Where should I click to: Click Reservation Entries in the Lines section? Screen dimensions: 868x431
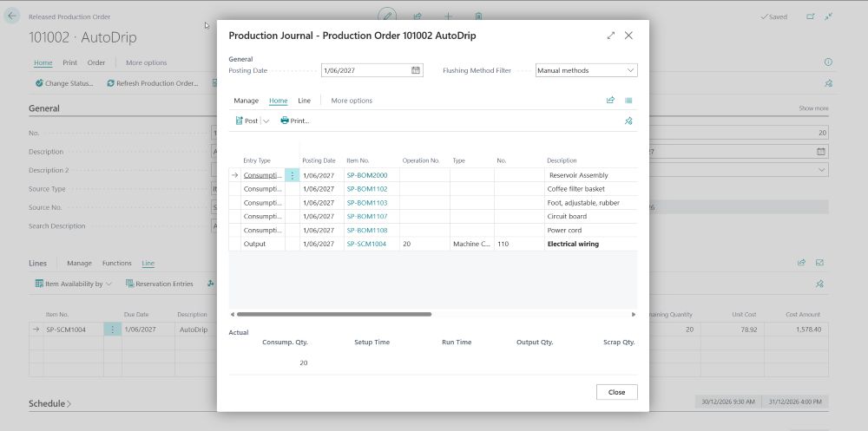[160, 284]
